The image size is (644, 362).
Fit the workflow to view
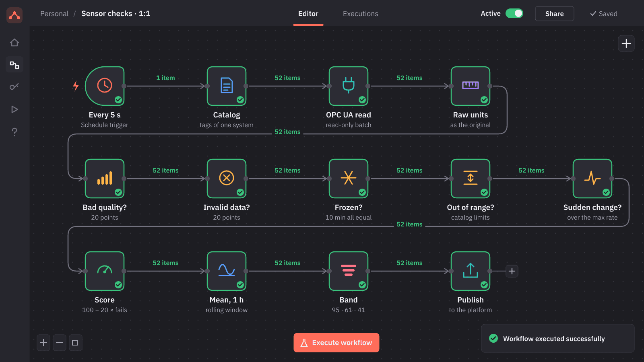(x=75, y=343)
